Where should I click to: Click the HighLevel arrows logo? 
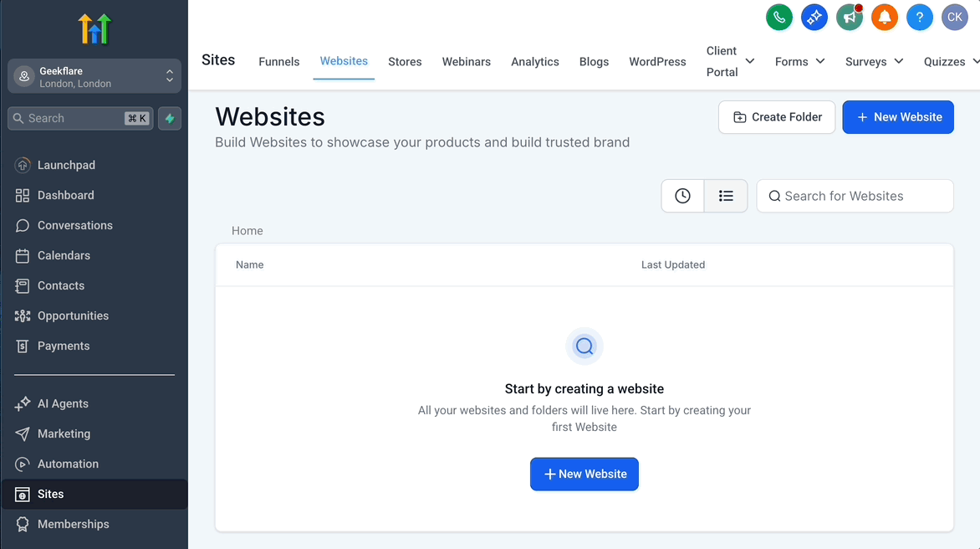point(94,28)
